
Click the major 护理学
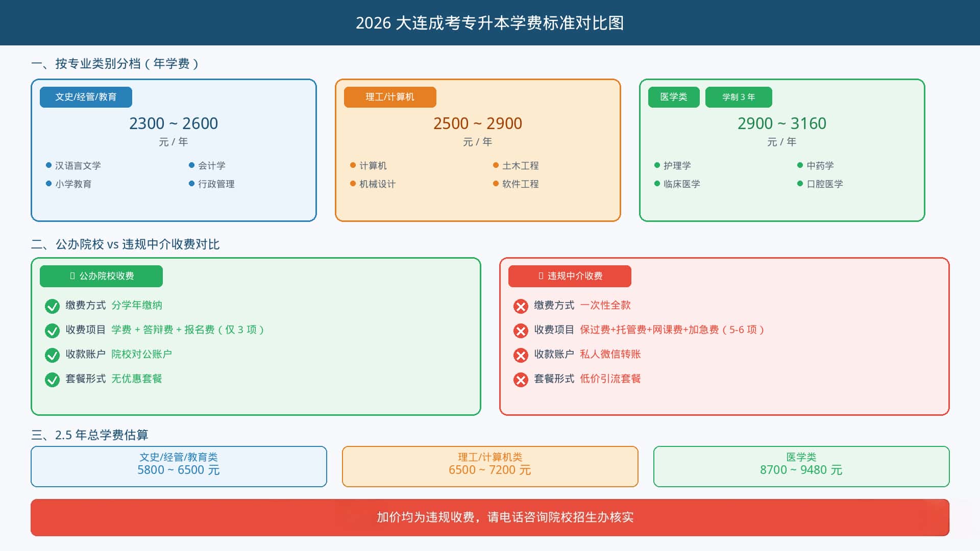(x=677, y=166)
